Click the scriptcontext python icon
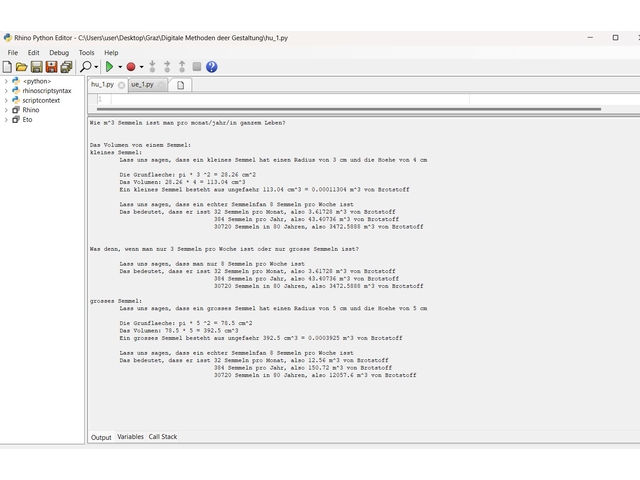 pyautogui.click(x=16, y=100)
